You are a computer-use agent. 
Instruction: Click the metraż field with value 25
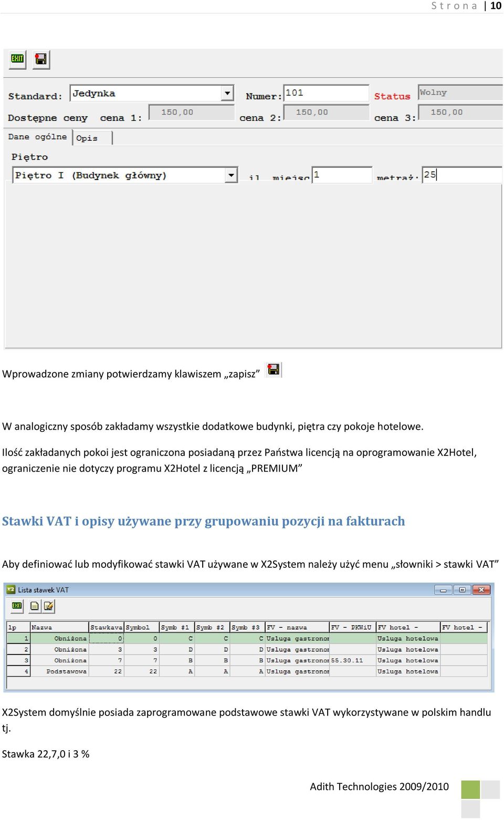point(462,175)
